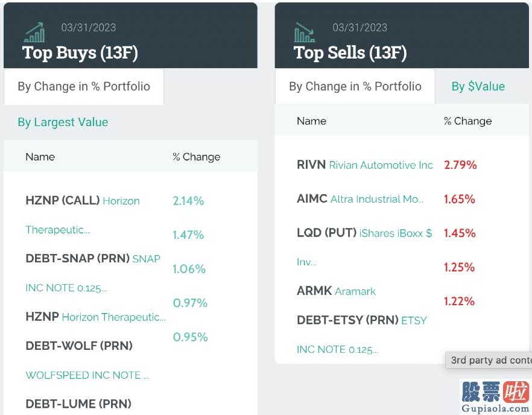Open RIVN Rivian Automotive Inc link
Viewport: 532px width, 415px height.
(x=365, y=165)
